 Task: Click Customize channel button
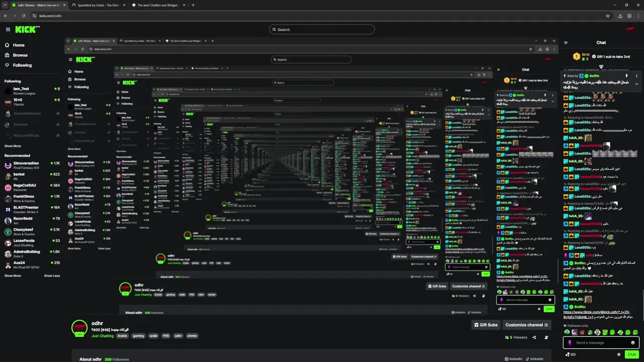527,325
